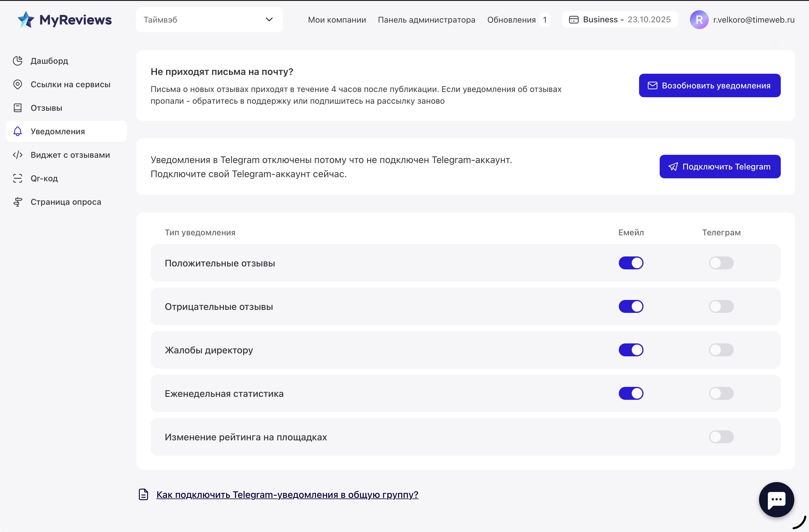Open Виджет с отзывами code icon
The image size is (809, 532).
click(18, 155)
